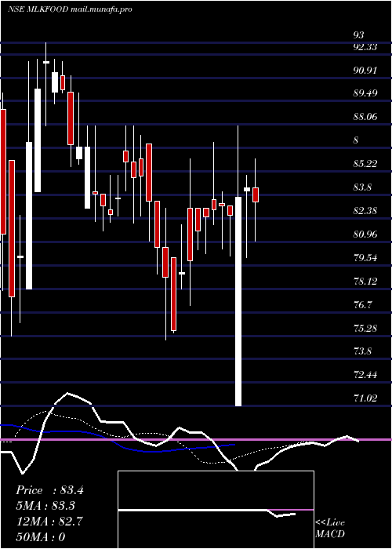The height and width of the screenshot is (549, 392).
Task: Click the 78.12 price axis label
Action: 365,281
